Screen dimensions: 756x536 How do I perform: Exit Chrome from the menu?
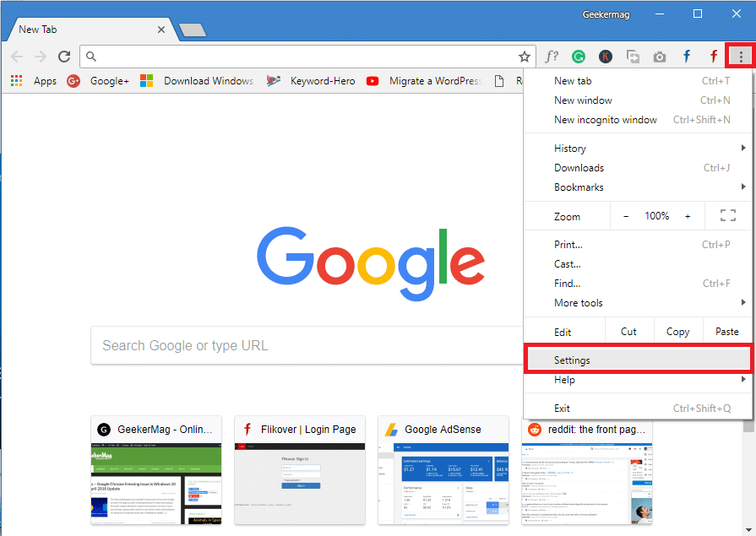pyautogui.click(x=638, y=409)
